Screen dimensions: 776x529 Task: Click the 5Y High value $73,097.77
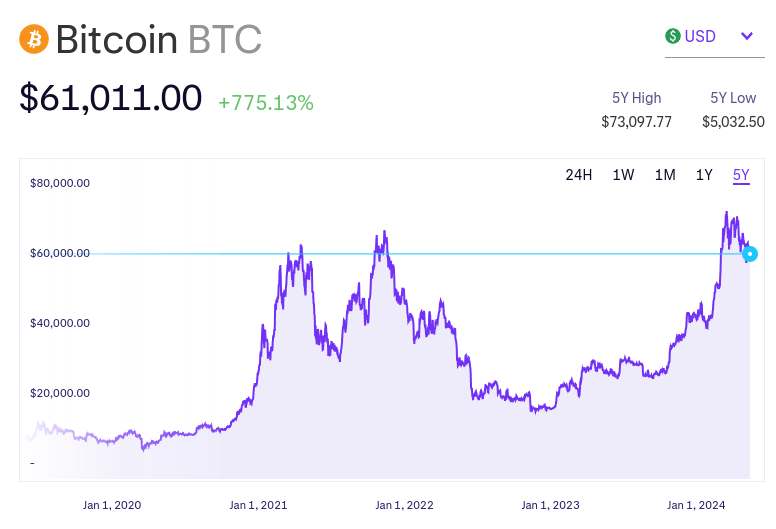click(x=636, y=122)
